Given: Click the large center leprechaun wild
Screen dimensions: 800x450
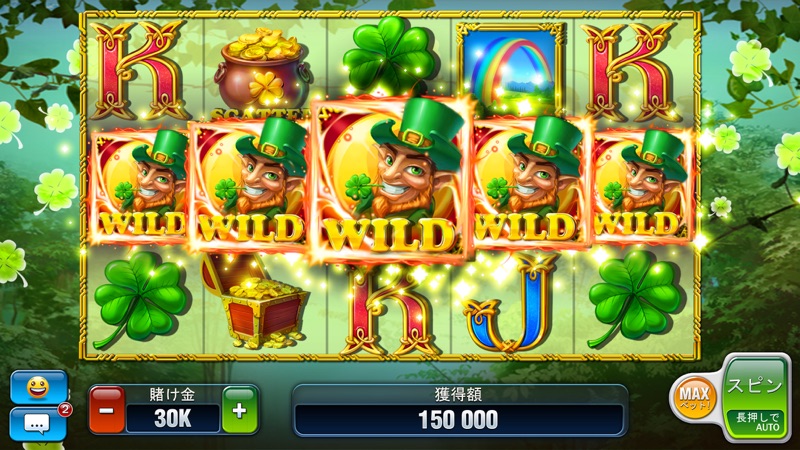Looking at the screenshot, I should click(x=390, y=179).
